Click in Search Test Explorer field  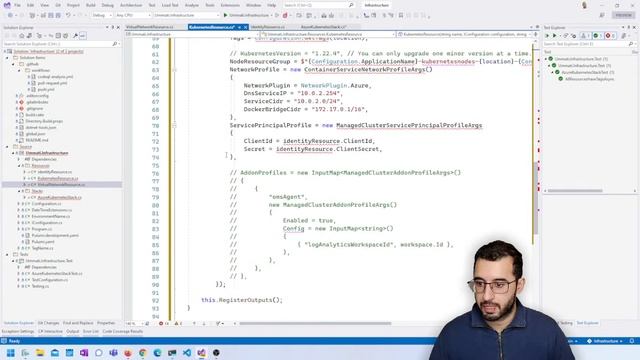pyautogui.click(x=589, y=44)
